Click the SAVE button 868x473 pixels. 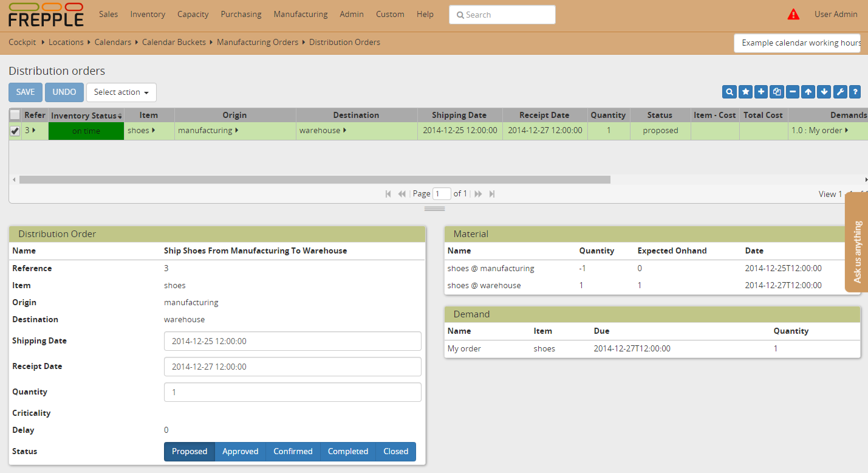26,92
